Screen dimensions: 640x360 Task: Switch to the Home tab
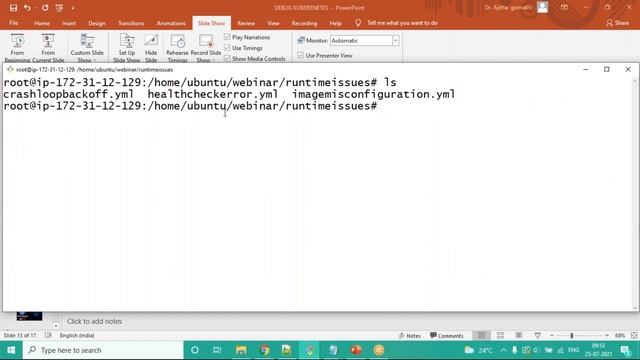(x=42, y=23)
